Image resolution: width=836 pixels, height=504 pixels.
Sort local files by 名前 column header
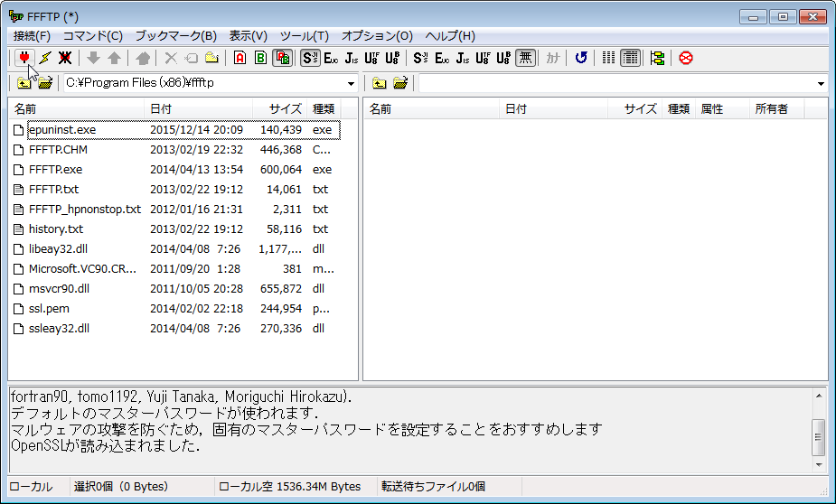point(76,108)
